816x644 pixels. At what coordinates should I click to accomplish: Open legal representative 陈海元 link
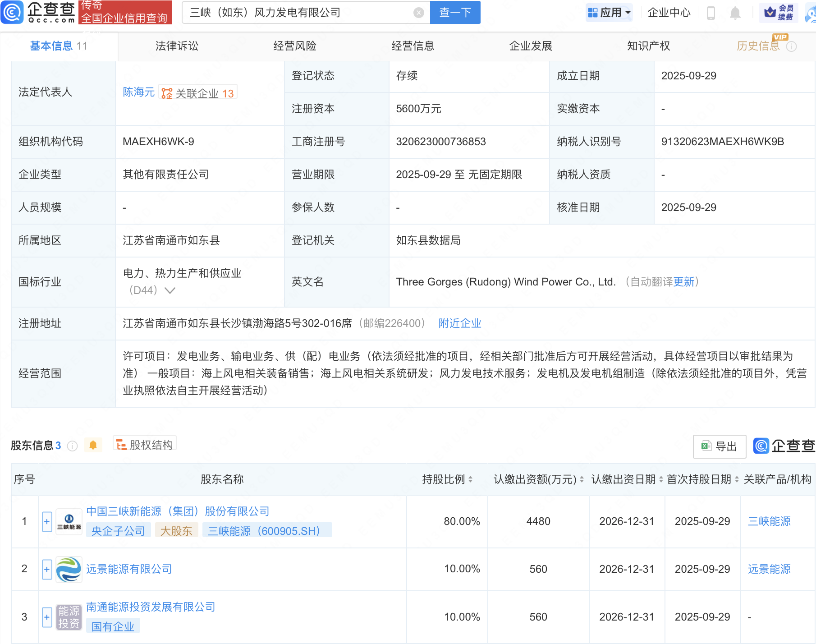tap(138, 92)
